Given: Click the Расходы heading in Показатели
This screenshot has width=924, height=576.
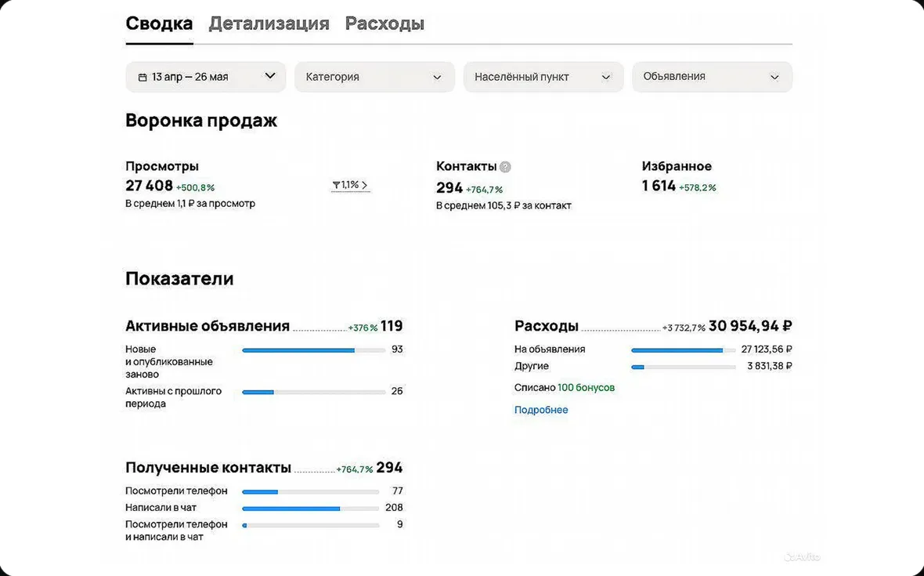Looking at the screenshot, I should tap(547, 326).
